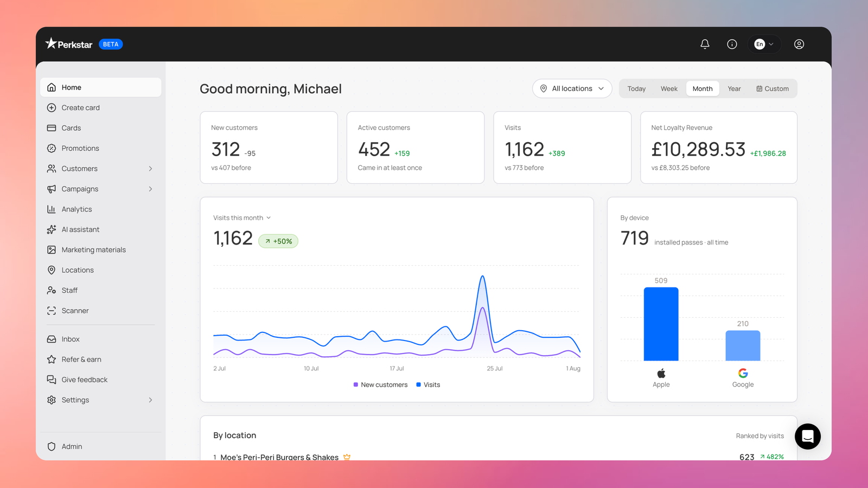Open the New customers stat card
Screen dimensions: 868x488
click(x=269, y=147)
